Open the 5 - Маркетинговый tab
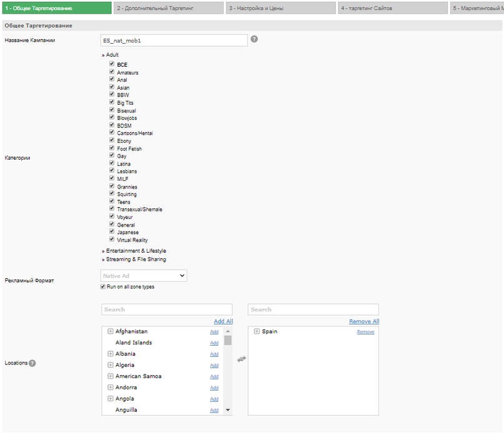Viewport: 504px width, 433px height. click(x=477, y=8)
